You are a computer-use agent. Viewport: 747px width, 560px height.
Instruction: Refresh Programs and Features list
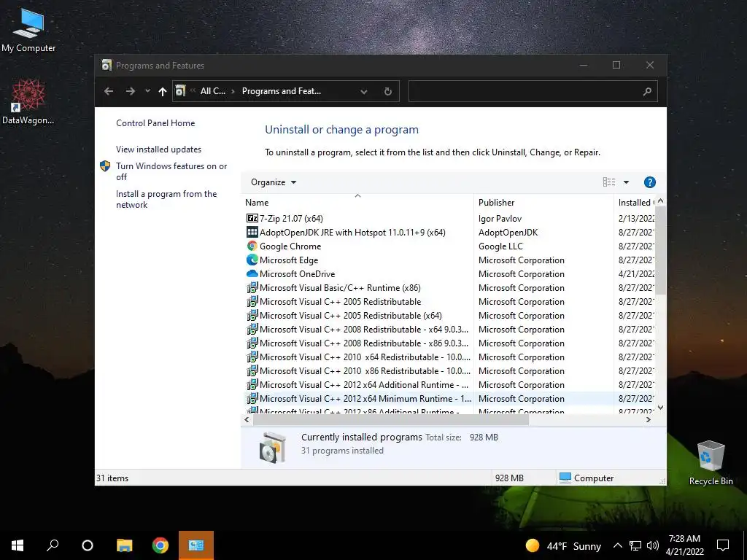[x=388, y=91]
